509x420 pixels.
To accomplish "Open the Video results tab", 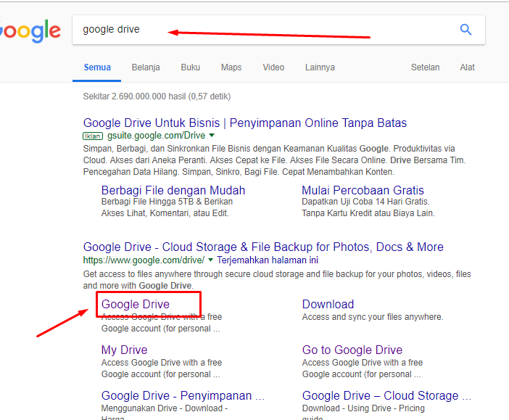I will pyautogui.click(x=273, y=67).
